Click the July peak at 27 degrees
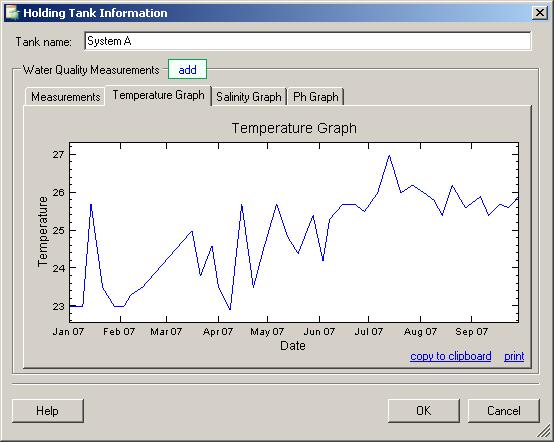554x442 pixels. coord(389,155)
